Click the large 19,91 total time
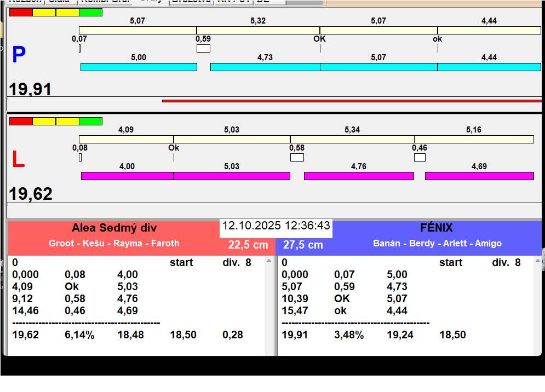 click(x=30, y=89)
